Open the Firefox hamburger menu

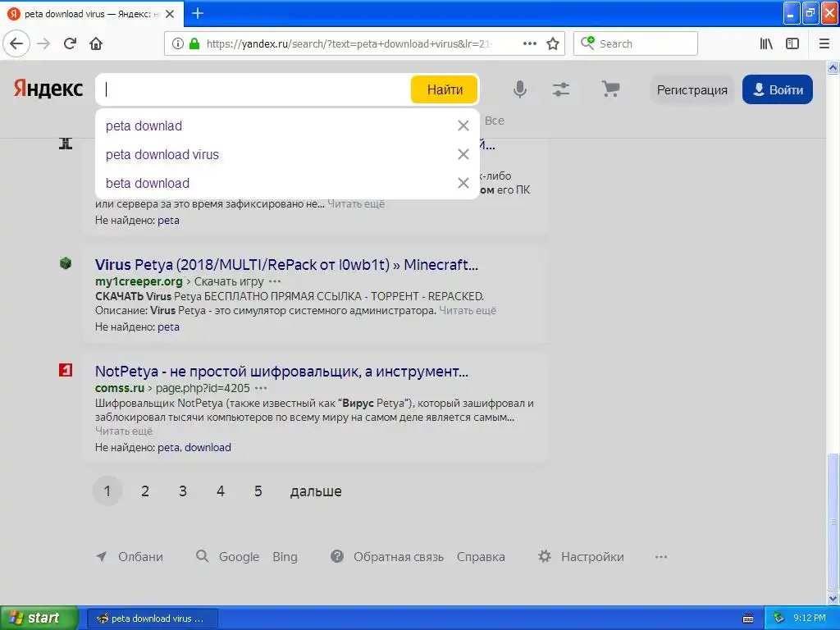(x=824, y=43)
